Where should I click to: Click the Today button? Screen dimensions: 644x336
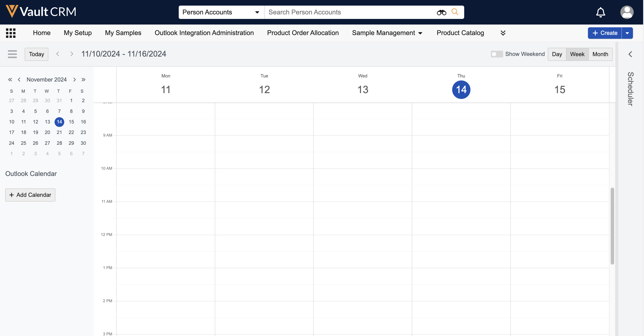37,54
